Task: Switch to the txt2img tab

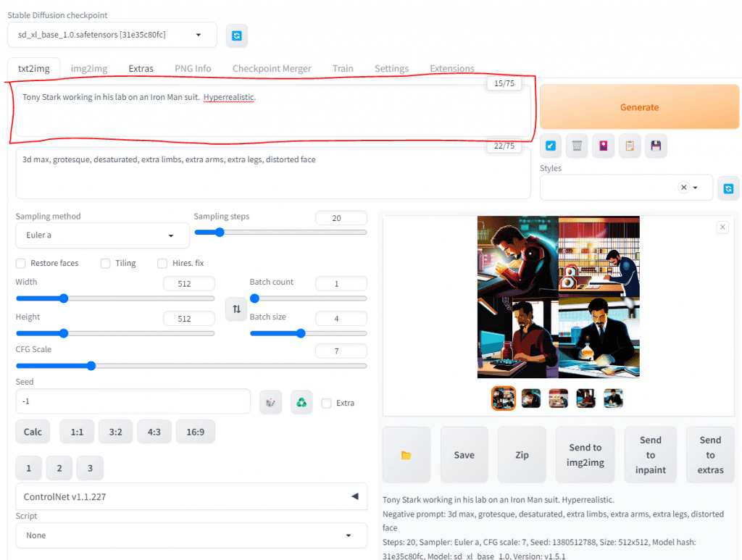Action: coord(33,69)
